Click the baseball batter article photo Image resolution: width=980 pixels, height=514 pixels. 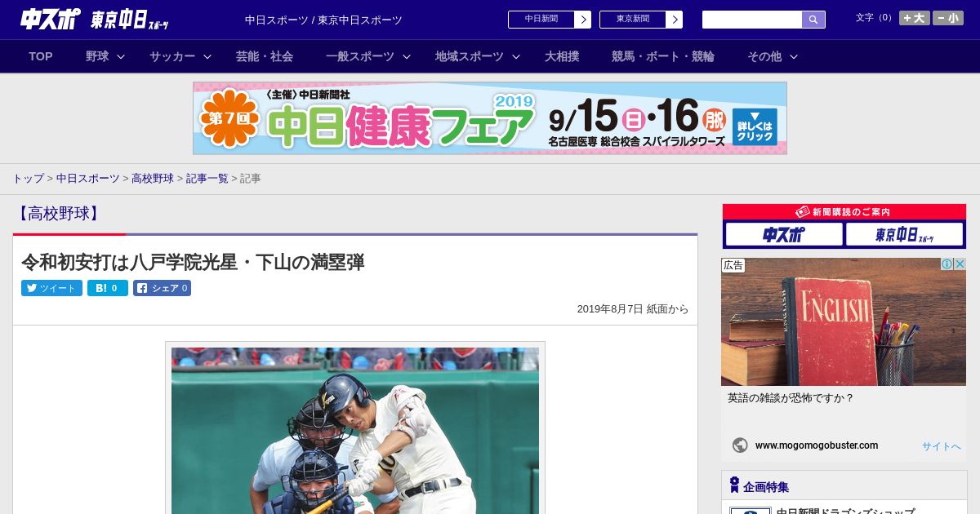click(355, 431)
